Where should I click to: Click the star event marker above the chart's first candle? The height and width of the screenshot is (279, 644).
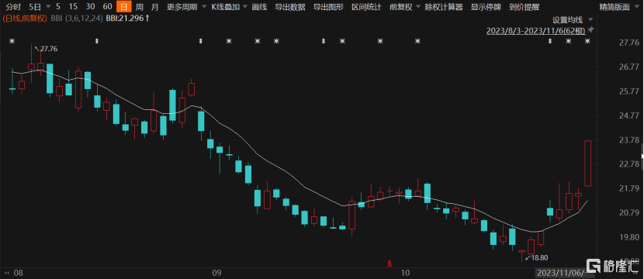tap(12, 41)
